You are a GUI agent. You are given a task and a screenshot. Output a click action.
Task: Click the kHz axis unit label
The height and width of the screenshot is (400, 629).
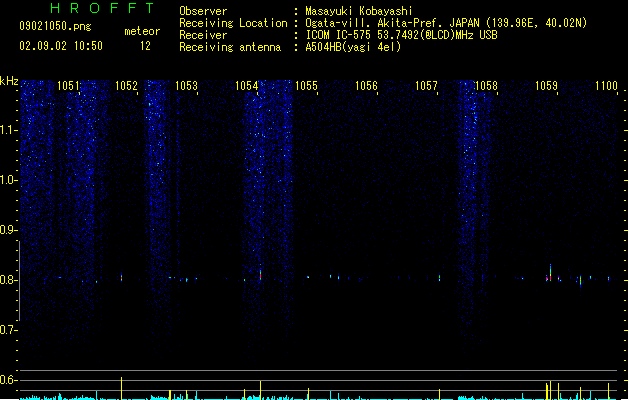click(x=9, y=81)
